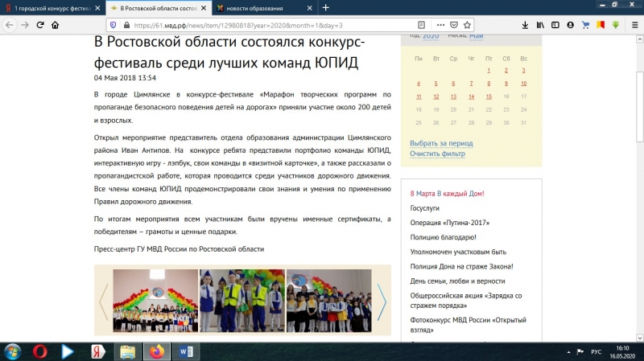644x361 pixels.
Task: Select calendar date 1
Action: point(489,71)
